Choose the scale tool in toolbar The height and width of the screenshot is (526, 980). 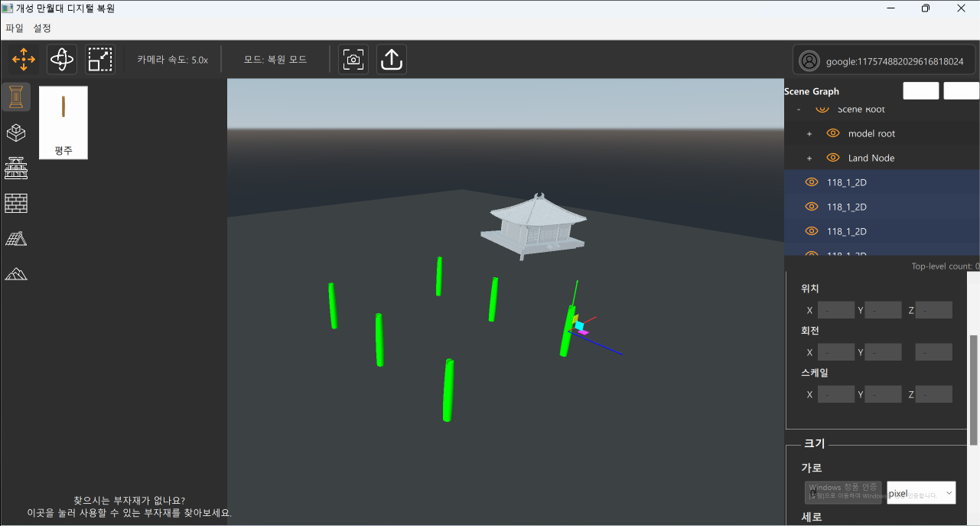point(100,60)
